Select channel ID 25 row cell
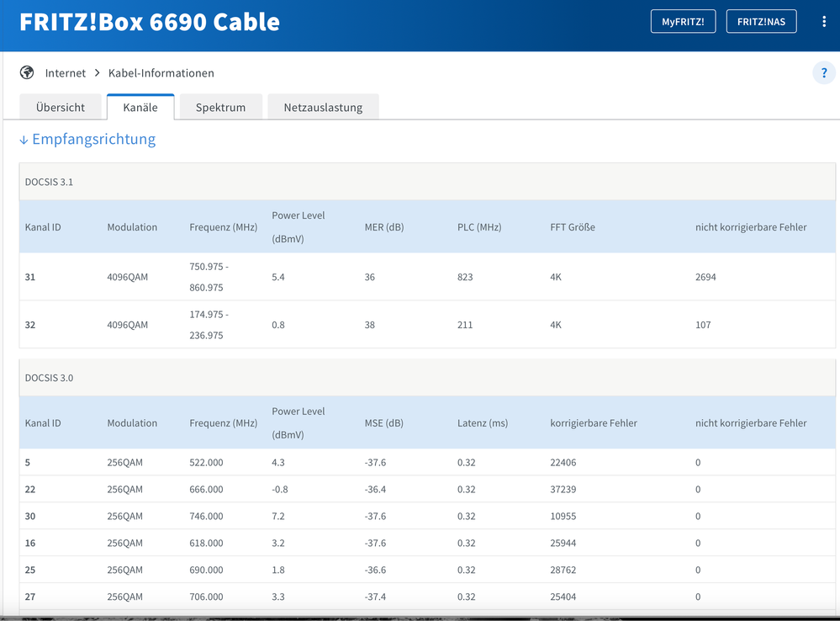The image size is (840, 621). 30,570
